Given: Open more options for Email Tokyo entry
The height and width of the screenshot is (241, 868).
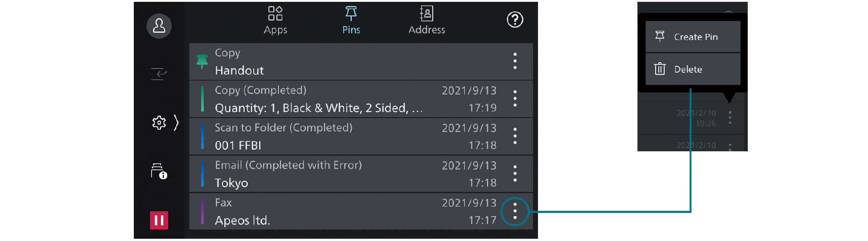Looking at the screenshot, I should point(514,174).
